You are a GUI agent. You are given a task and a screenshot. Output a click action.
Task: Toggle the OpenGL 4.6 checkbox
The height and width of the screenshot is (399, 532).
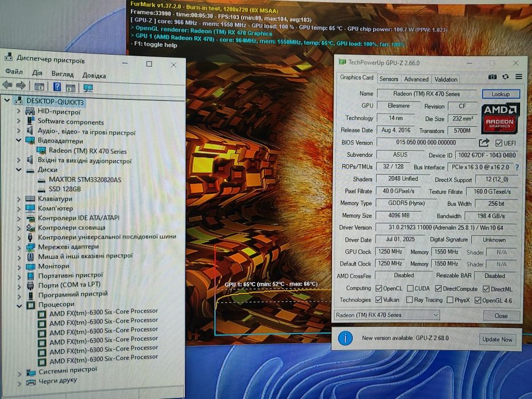pyautogui.click(x=478, y=300)
